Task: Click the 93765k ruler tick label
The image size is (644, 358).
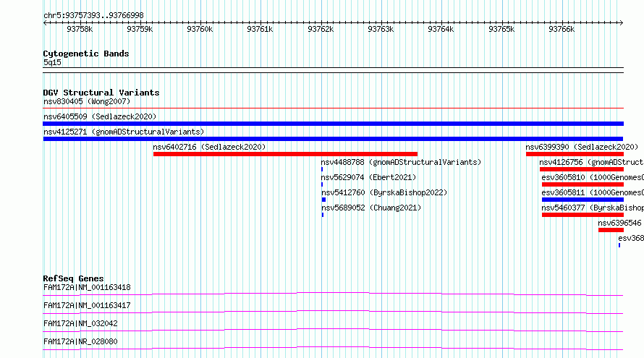Action: (501, 29)
